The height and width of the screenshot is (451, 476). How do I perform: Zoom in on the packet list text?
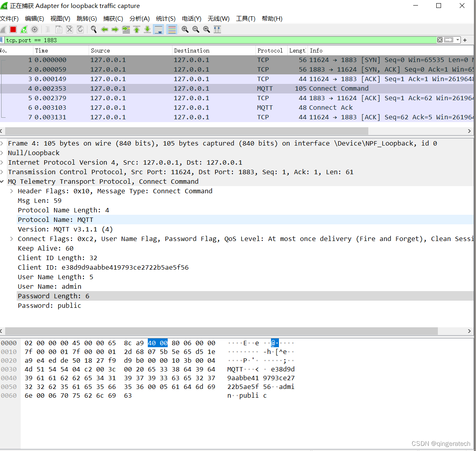click(185, 29)
